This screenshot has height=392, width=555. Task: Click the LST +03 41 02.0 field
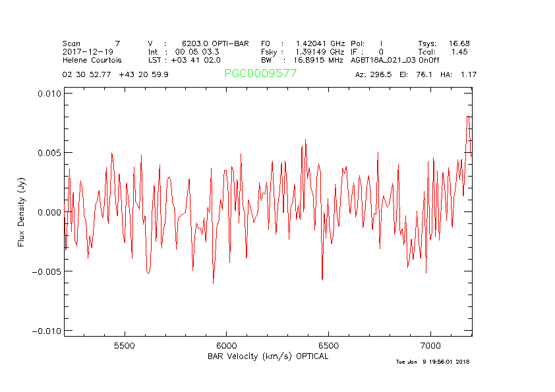(184, 59)
